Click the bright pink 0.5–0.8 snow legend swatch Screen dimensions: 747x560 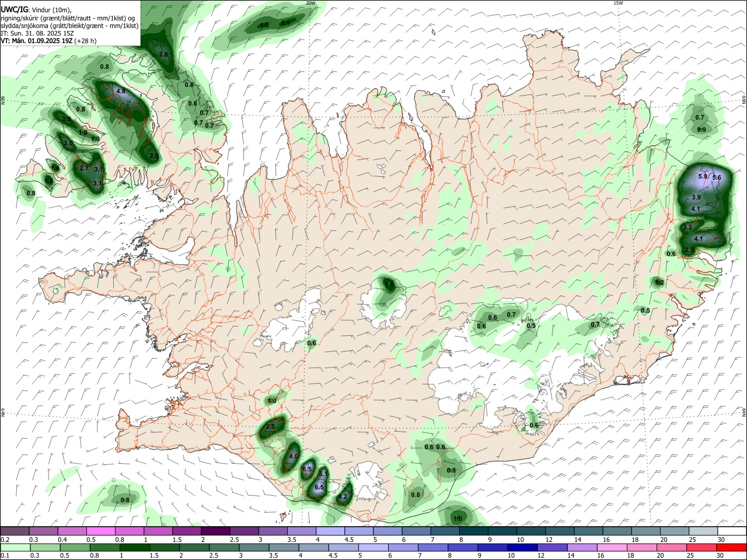coord(100,531)
